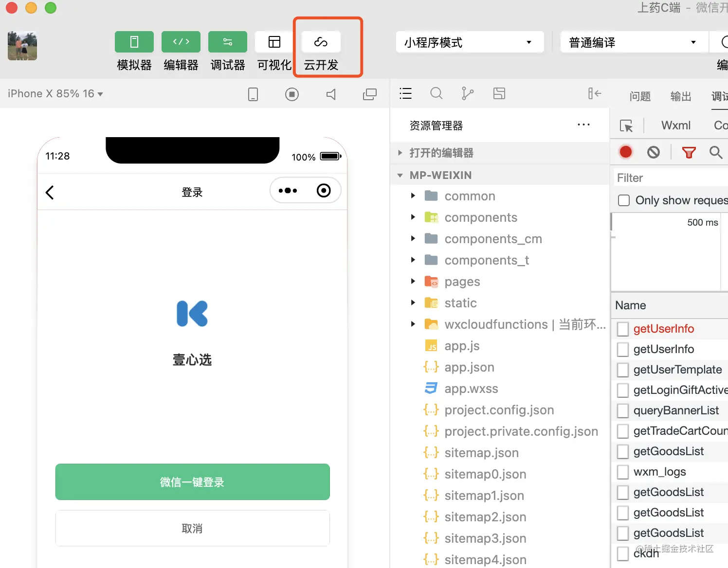Sort requests by the Name column header
Viewport: 728px width, 568px height.
pyautogui.click(x=631, y=305)
